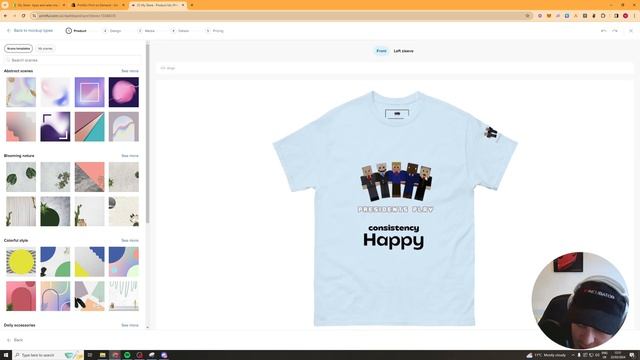The height and width of the screenshot is (360, 640).
Task: Open the weather widget in taskbar
Action: pyautogui.click(x=547, y=355)
